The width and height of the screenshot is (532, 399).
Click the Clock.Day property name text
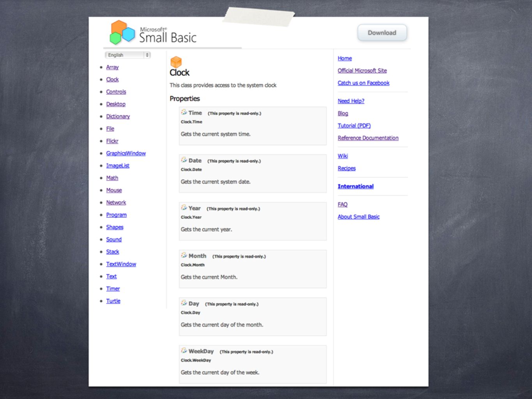[x=190, y=312]
